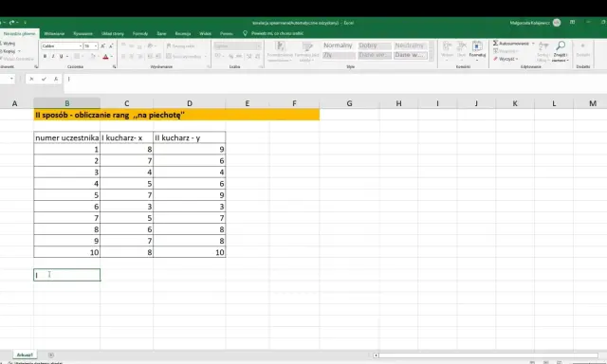The image size is (607, 364).
Task: Open the Autosumowanie dropdown arrow
Action: [533, 44]
